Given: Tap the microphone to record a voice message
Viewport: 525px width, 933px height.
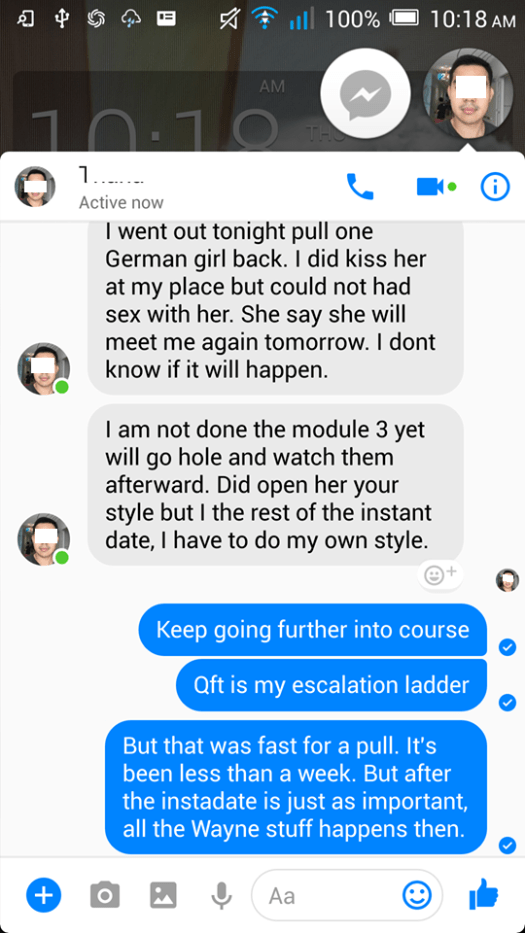Looking at the screenshot, I should (221, 895).
